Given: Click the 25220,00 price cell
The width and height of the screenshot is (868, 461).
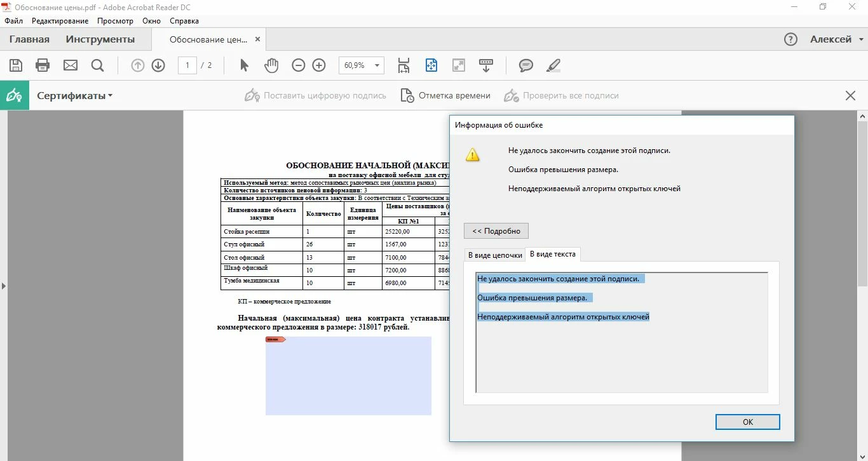Looking at the screenshot, I should 409,232.
